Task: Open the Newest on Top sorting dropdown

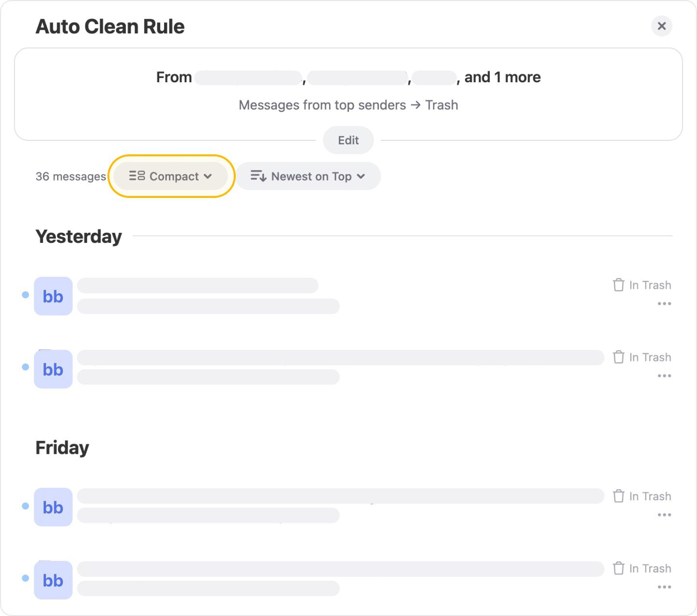Action: click(308, 176)
